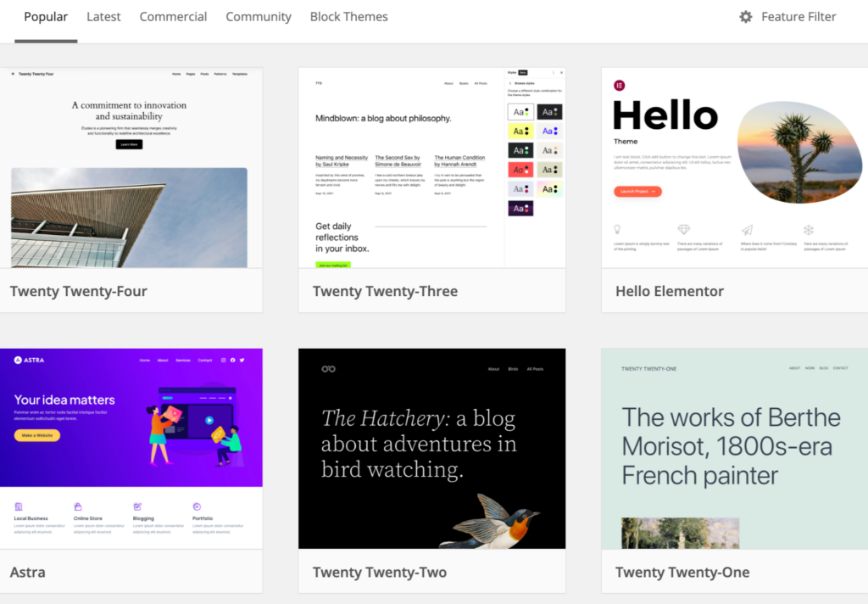Viewport: 868px width, 604px height.
Task: Click the lightbulb icon in Hello Elementor preview
Action: 618,230
